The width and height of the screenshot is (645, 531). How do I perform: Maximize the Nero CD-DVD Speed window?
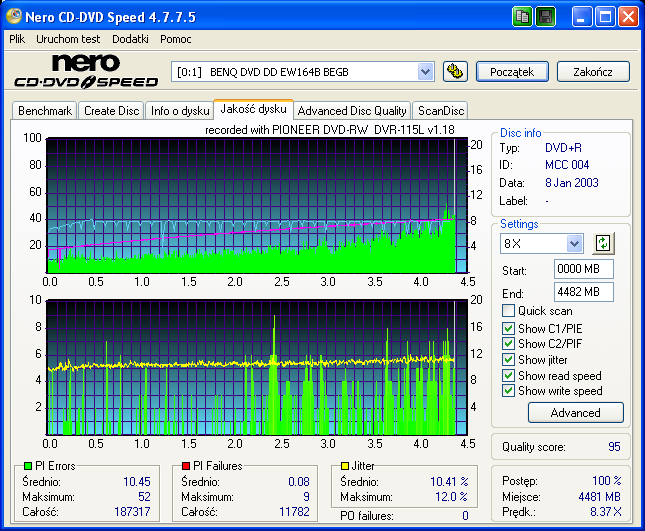pyautogui.click(x=605, y=17)
